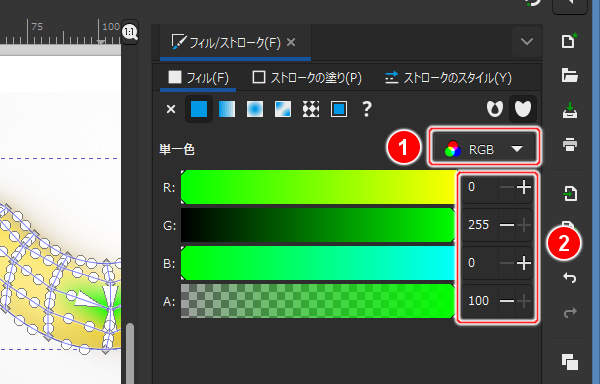The image size is (600, 384).
Task: Click the 1:1 zoom button by ruler
Action: [x=130, y=32]
